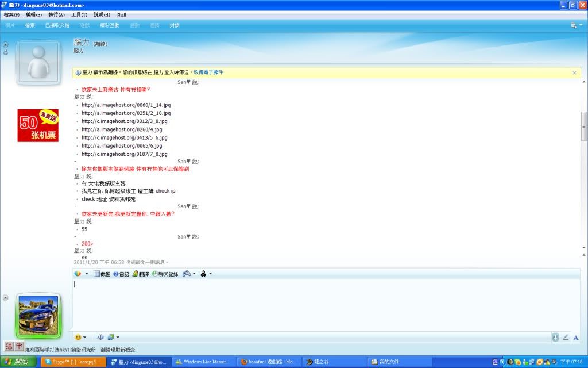Click the game controller icon
The width and height of the screenshot is (588, 368).
pos(187,274)
